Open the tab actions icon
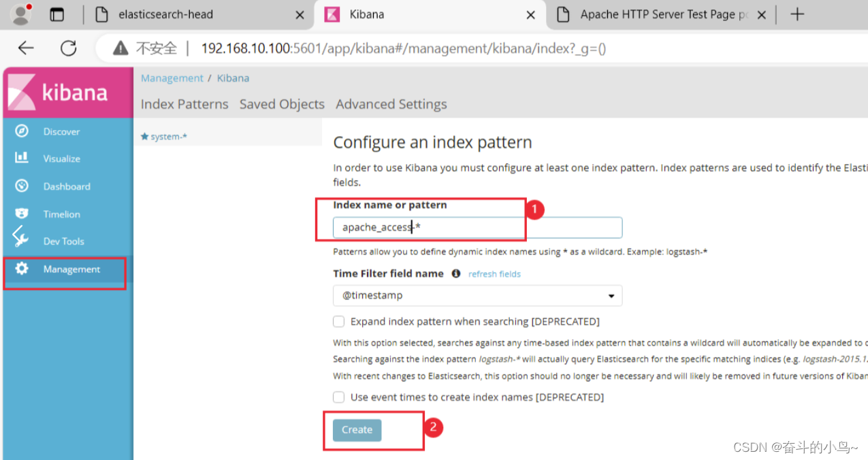The image size is (868, 460). pyautogui.click(x=57, y=14)
